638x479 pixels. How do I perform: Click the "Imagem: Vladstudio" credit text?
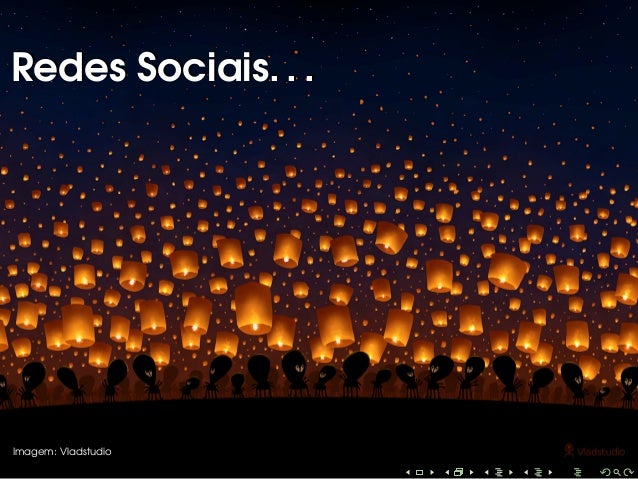coord(62,452)
